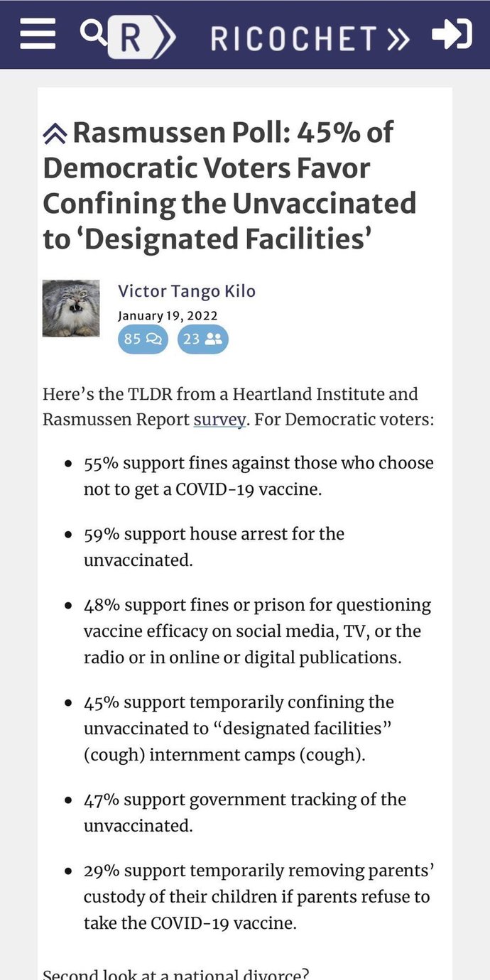This screenshot has width=490, height=980.
Task: Click the Second look at national divorce line
Action: tap(176, 974)
